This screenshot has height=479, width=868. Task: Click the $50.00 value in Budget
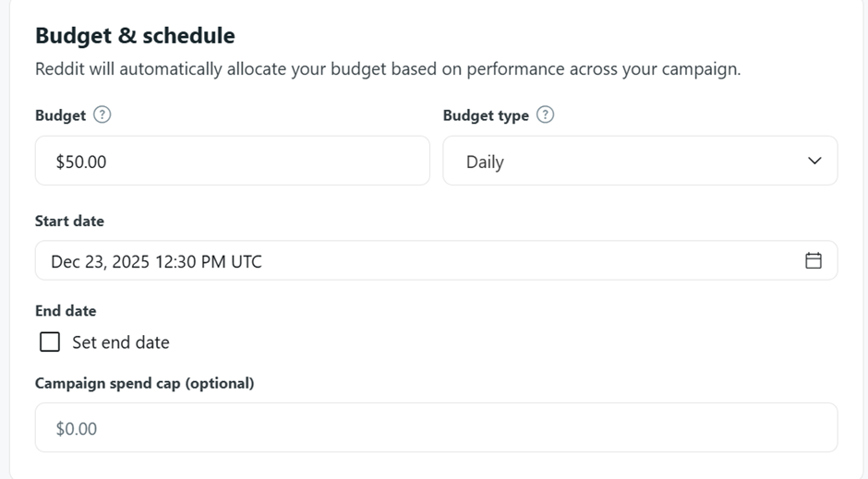tap(81, 162)
